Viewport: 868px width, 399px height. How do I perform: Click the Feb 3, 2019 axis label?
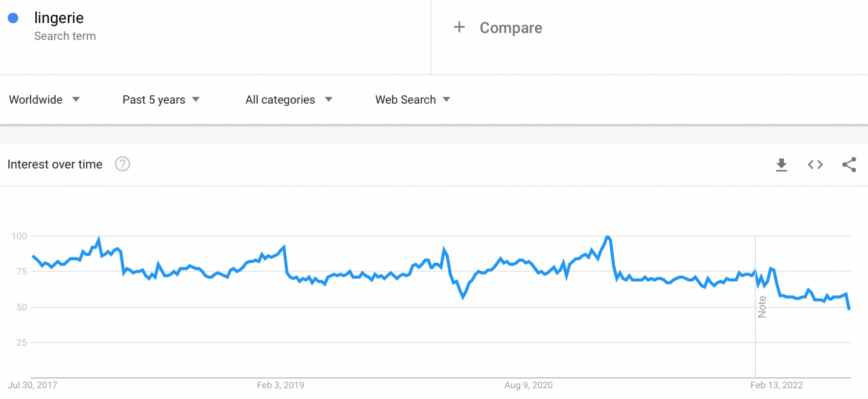280,385
